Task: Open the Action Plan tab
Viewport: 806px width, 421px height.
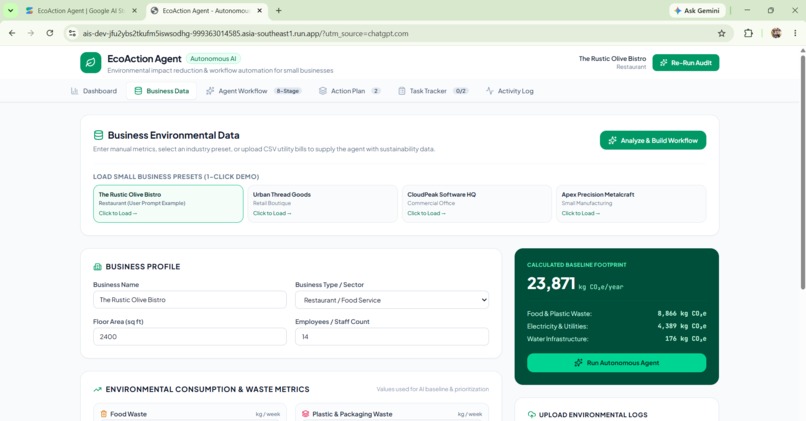Action: [350, 91]
